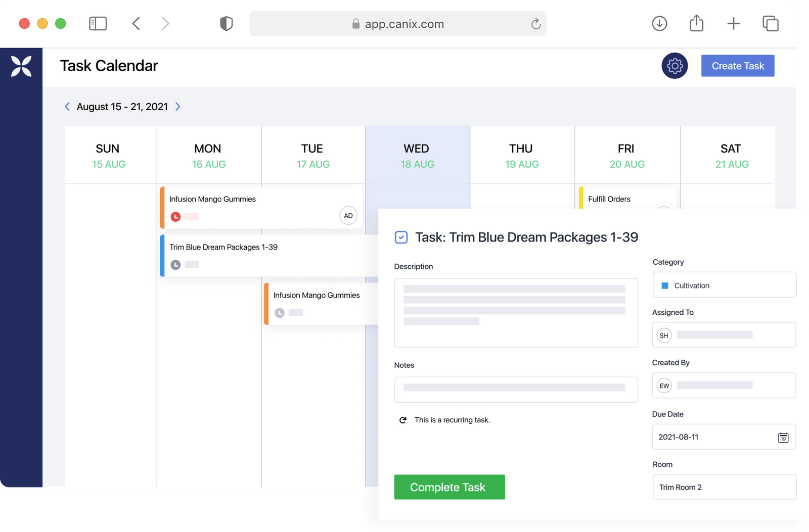Open the calendar picker in the Due Date field
Image resolution: width=809 pixels, height=532 pixels.
(x=783, y=438)
